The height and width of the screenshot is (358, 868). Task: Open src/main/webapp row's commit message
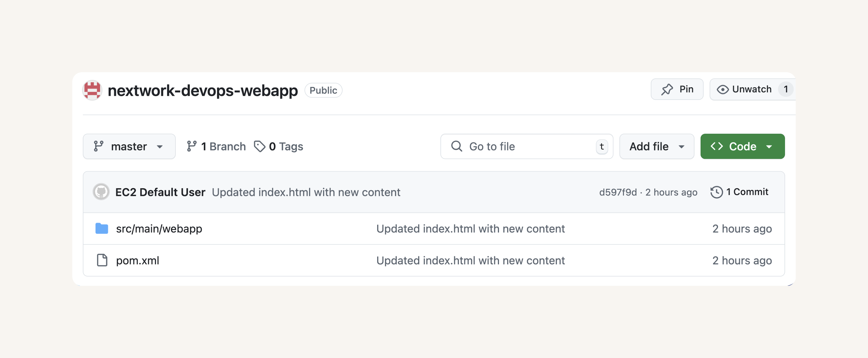470,229
